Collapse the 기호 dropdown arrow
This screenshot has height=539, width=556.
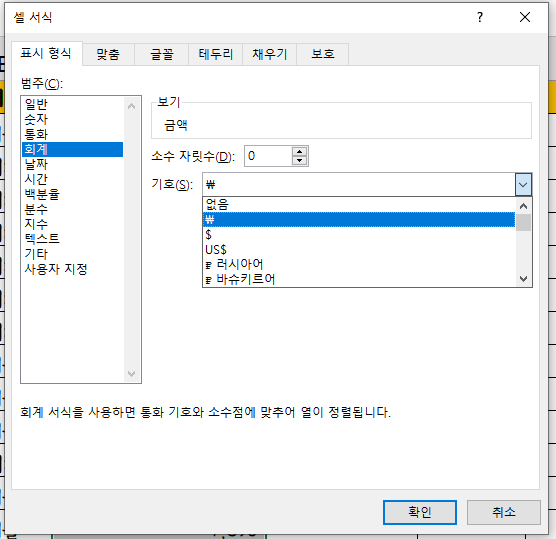(x=523, y=184)
